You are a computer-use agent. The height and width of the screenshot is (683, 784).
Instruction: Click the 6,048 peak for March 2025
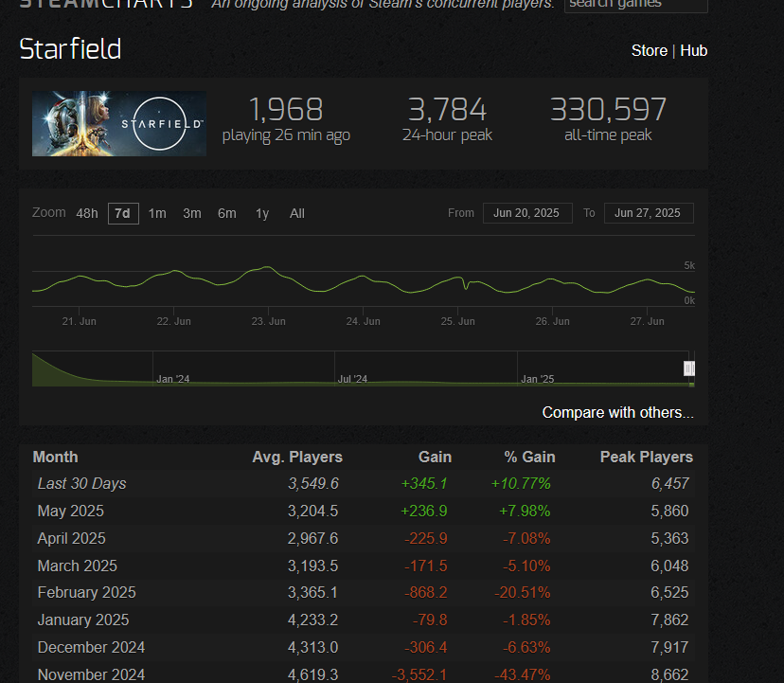[x=670, y=566]
